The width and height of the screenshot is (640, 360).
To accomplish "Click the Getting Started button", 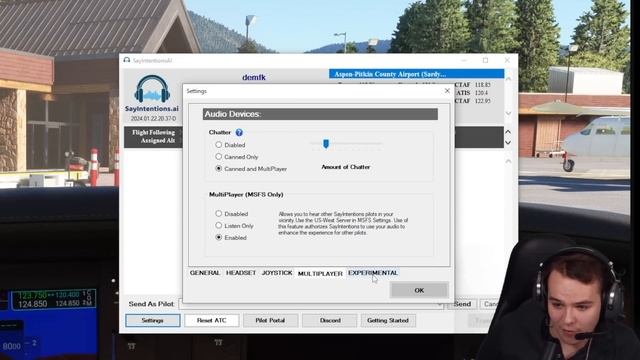I will click(x=388, y=320).
